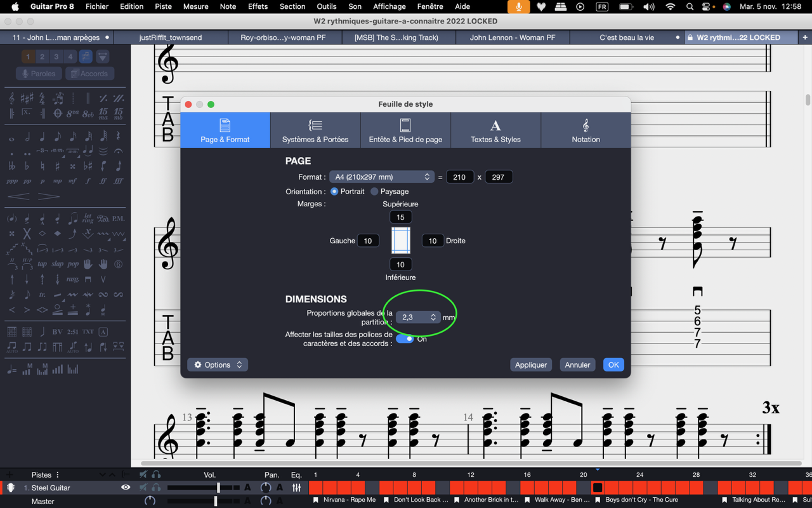The width and height of the screenshot is (812, 508).
Task: Open the Fichier menu
Action: click(x=97, y=6)
